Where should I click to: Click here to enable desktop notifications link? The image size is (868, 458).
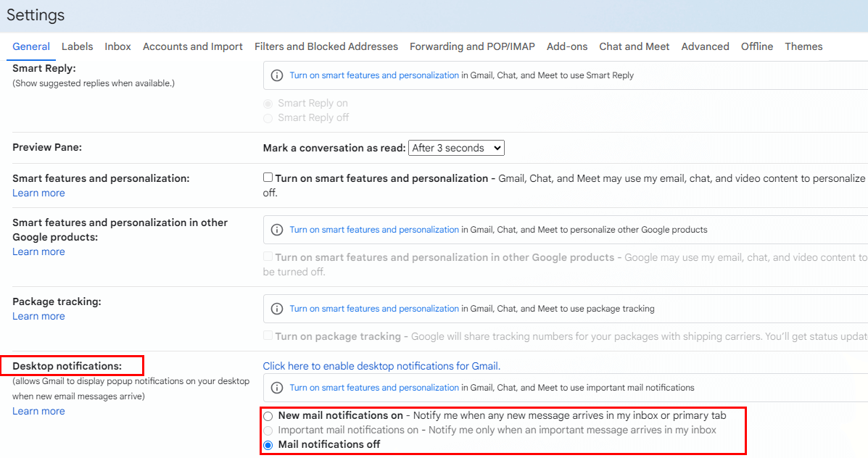381,366
